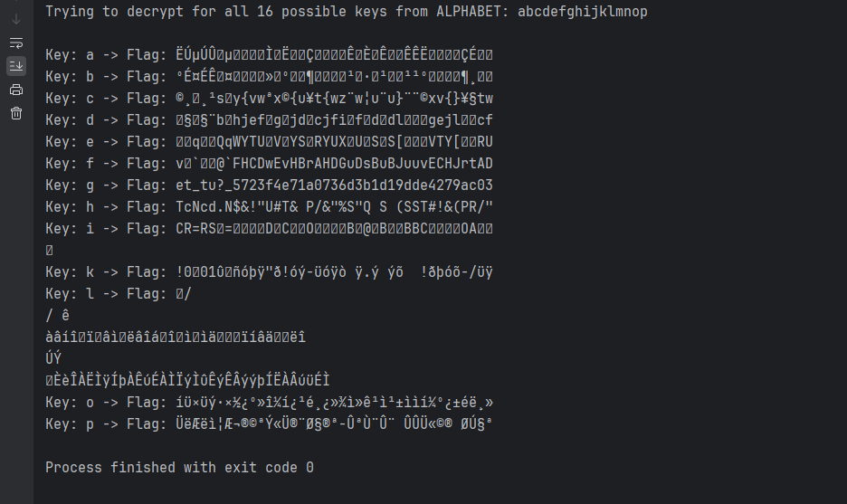Click the 'Key: i' output line
Screen dimensions: 847x504
[x=269, y=229]
